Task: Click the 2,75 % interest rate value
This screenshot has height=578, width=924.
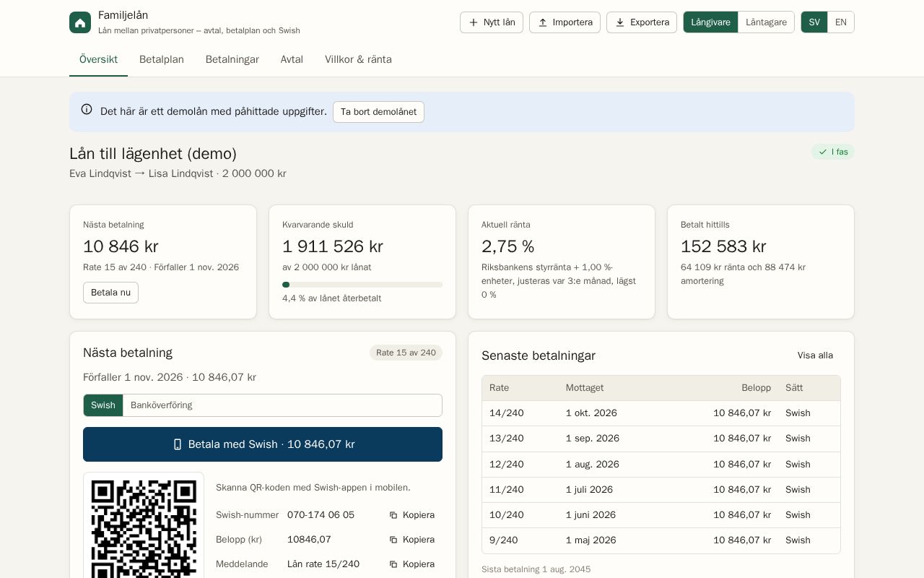Action: pos(508,246)
